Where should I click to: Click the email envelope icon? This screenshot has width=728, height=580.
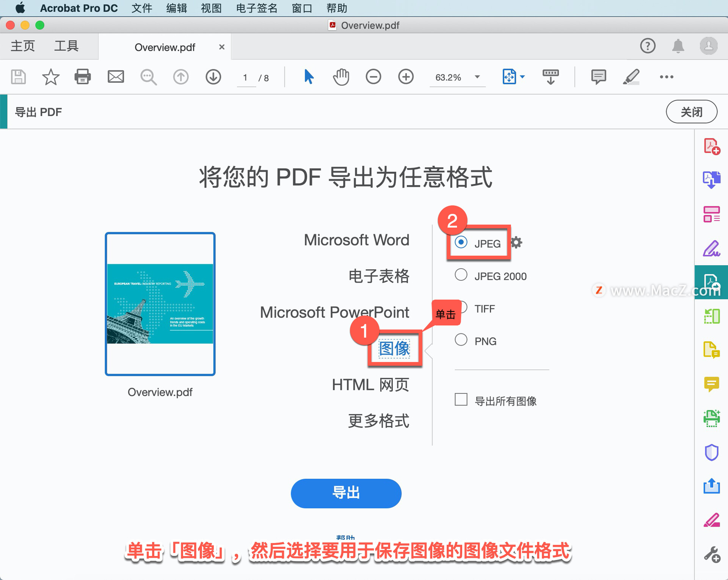coord(116,77)
